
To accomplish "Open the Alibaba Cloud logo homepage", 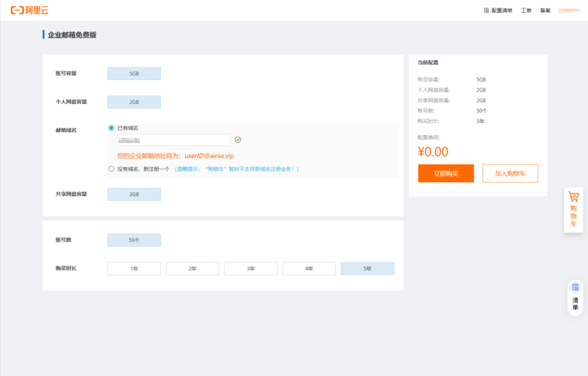I will click(x=29, y=10).
